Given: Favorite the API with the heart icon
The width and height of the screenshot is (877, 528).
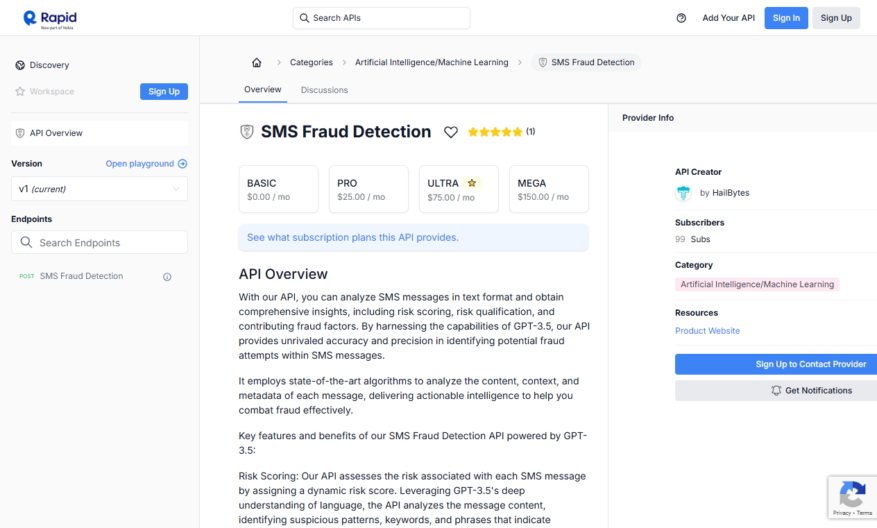Looking at the screenshot, I should point(451,132).
